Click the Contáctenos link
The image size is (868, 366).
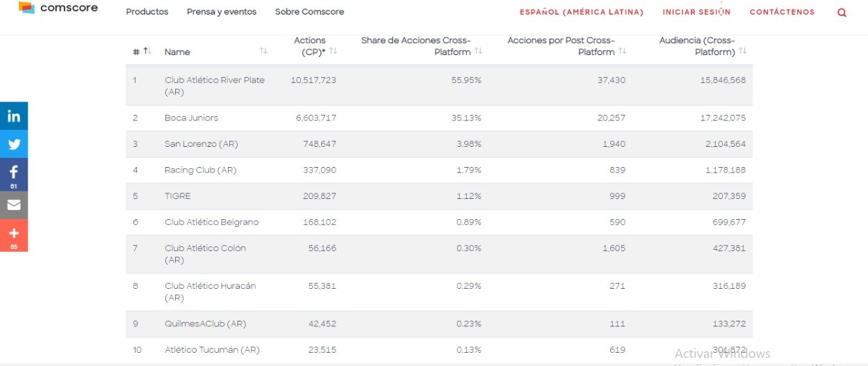click(782, 12)
